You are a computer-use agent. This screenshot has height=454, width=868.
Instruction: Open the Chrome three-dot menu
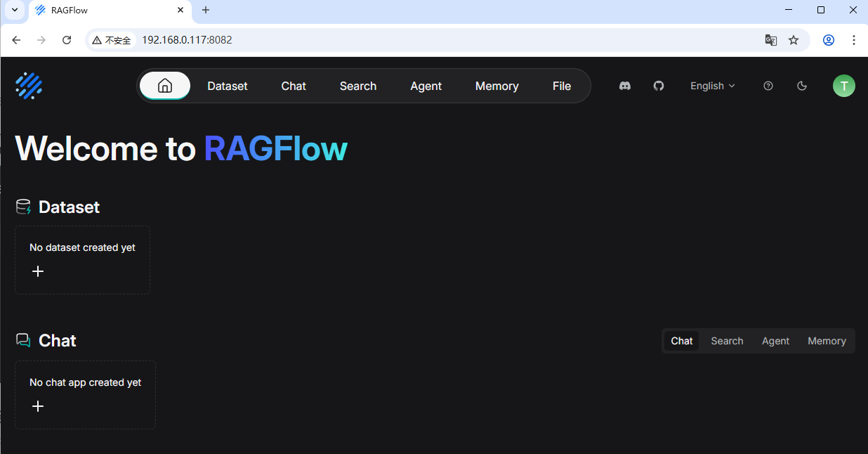(x=854, y=40)
